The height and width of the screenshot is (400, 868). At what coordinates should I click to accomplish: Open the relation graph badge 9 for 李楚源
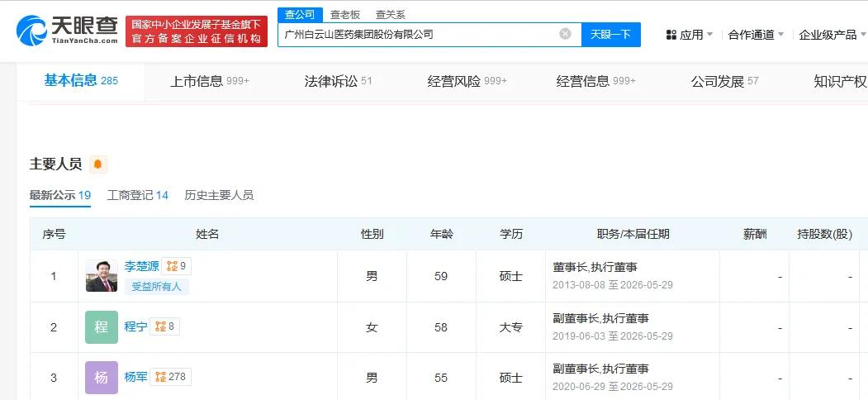(177, 266)
